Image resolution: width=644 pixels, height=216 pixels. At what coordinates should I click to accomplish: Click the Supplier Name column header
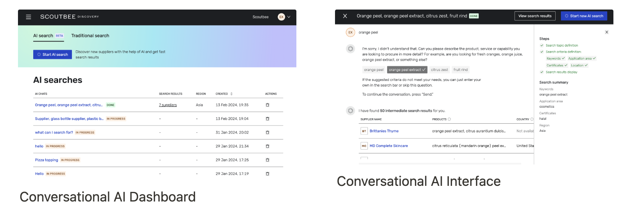click(x=371, y=119)
